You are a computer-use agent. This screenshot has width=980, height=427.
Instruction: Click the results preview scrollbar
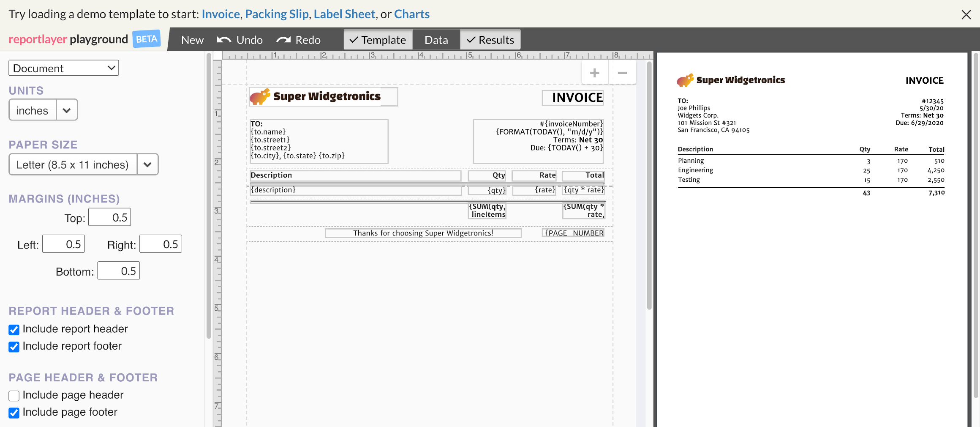tap(976, 225)
